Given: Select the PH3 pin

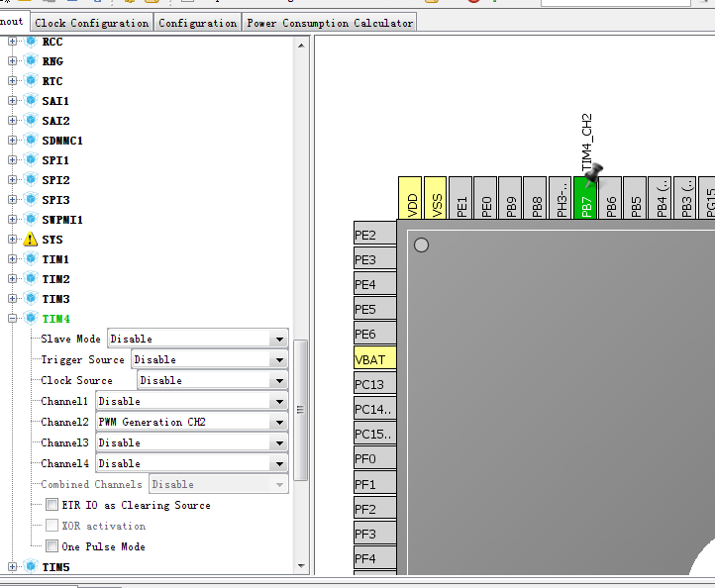Looking at the screenshot, I should click(561, 198).
